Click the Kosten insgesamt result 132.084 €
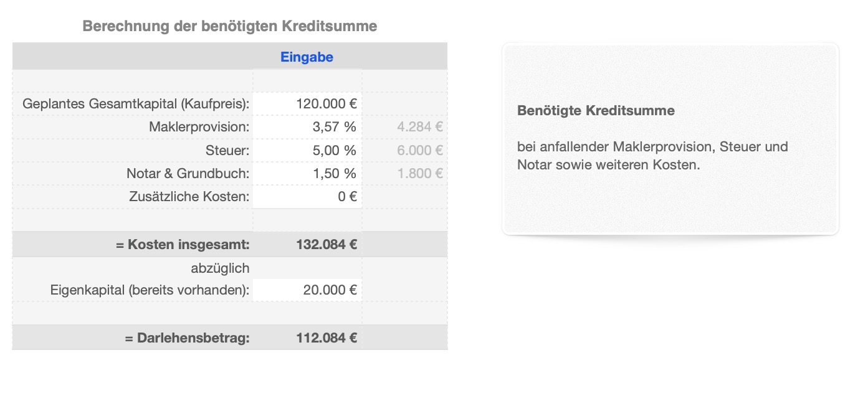The image size is (868, 416). click(x=308, y=245)
